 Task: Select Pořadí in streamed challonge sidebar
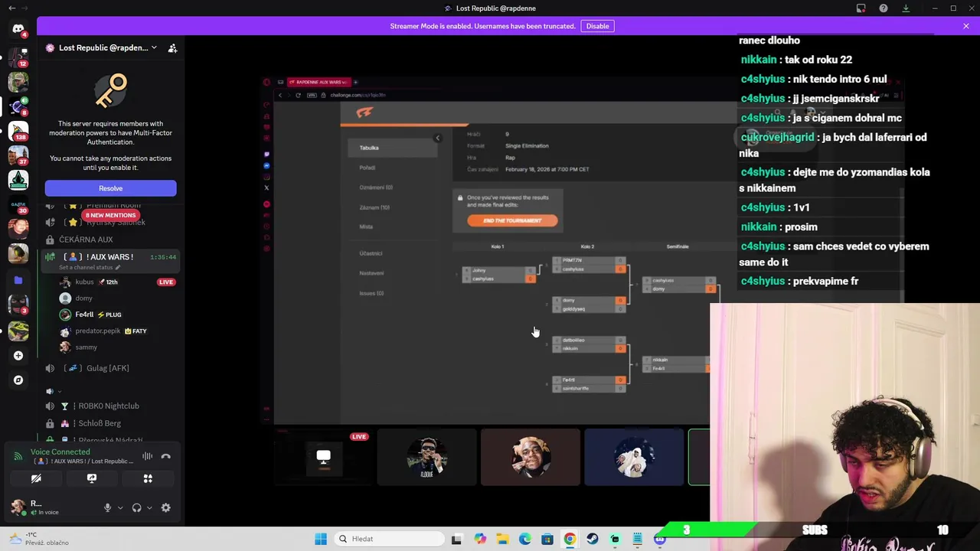(x=367, y=168)
